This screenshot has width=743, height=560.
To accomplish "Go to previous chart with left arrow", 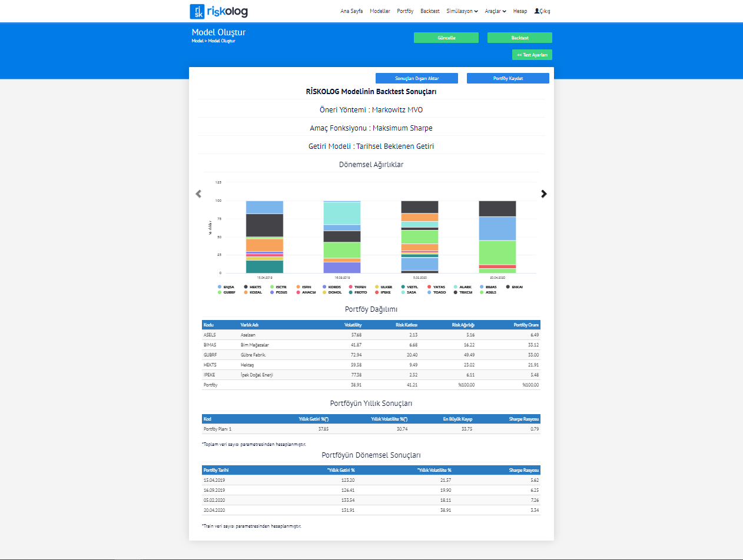I will pyautogui.click(x=198, y=194).
